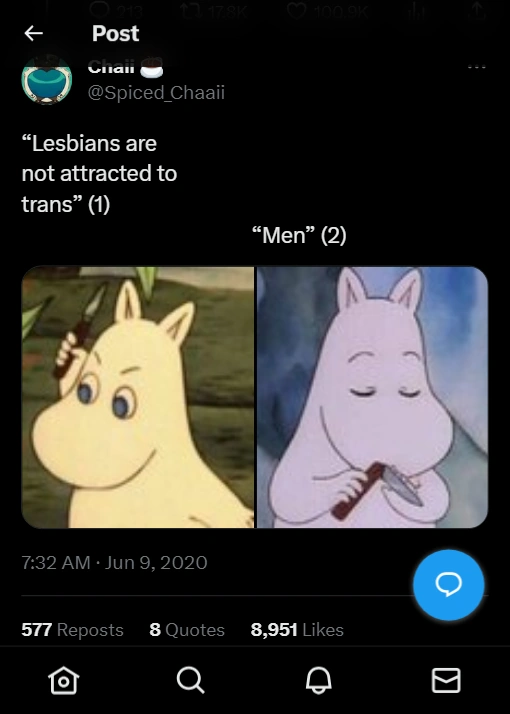The height and width of the screenshot is (714, 510).
Task: Open the Messages envelope icon
Action: (x=446, y=680)
